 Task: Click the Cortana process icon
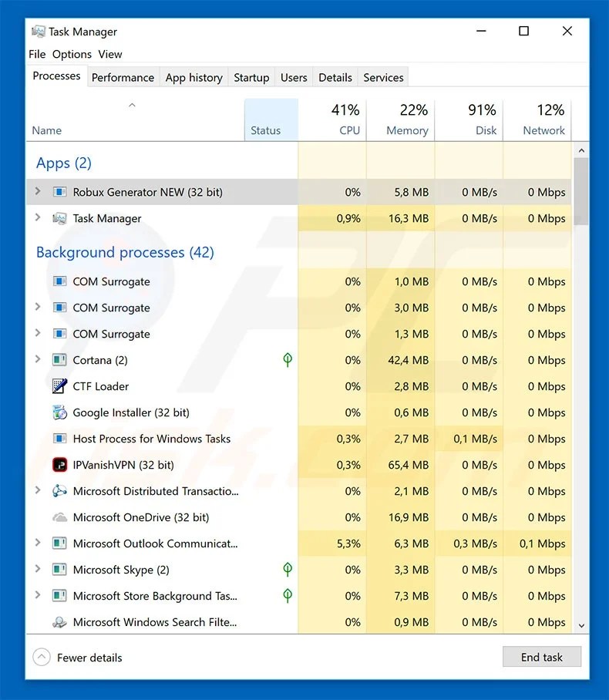pyautogui.click(x=59, y=360)
